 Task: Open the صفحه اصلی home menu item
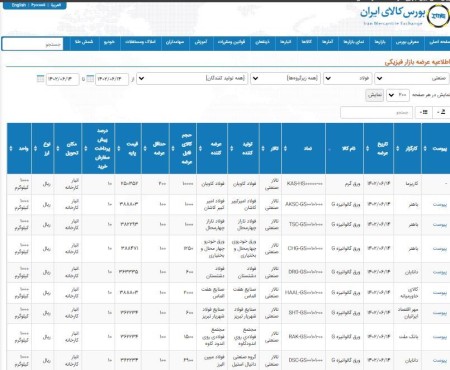click(438, 42)
